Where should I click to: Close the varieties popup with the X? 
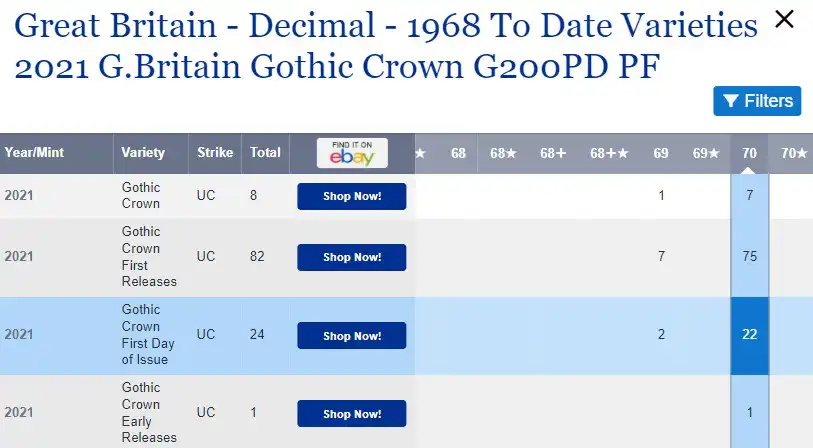coord(784,20)
